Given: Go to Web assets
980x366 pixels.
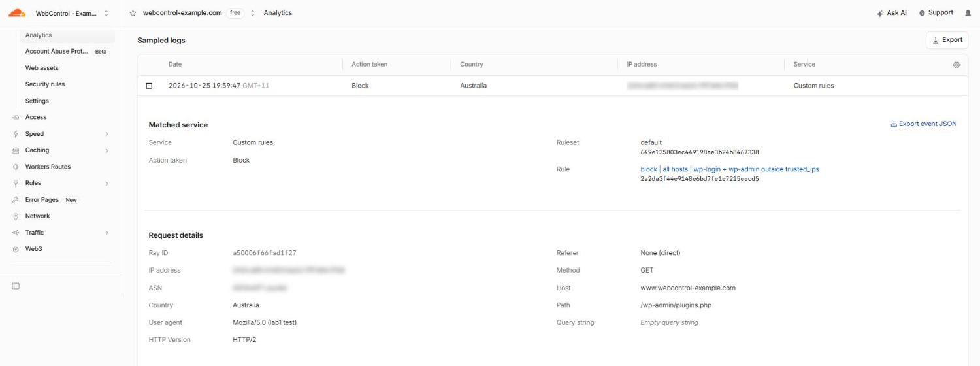Looking at the screenshot, I should tap(42, 68).
